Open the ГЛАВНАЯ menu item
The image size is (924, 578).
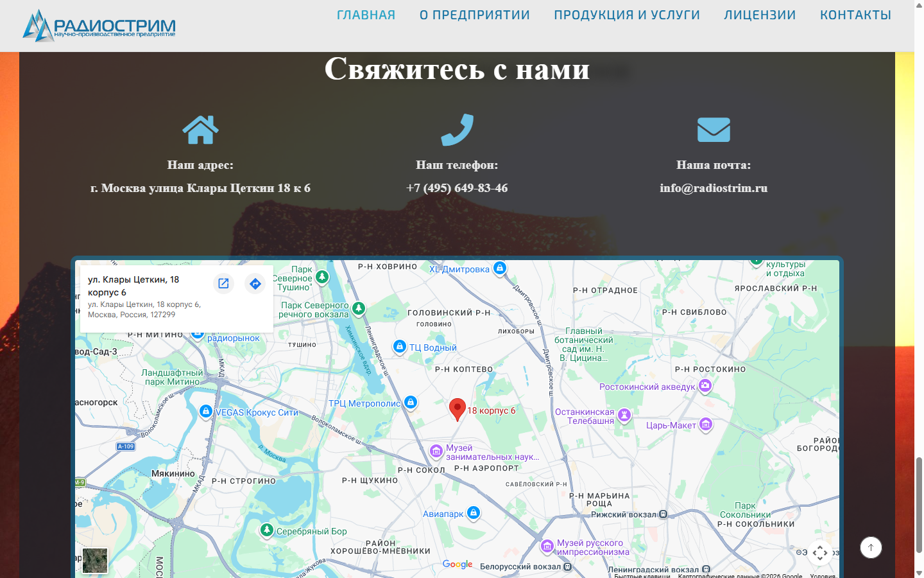(x=366, y=15)
